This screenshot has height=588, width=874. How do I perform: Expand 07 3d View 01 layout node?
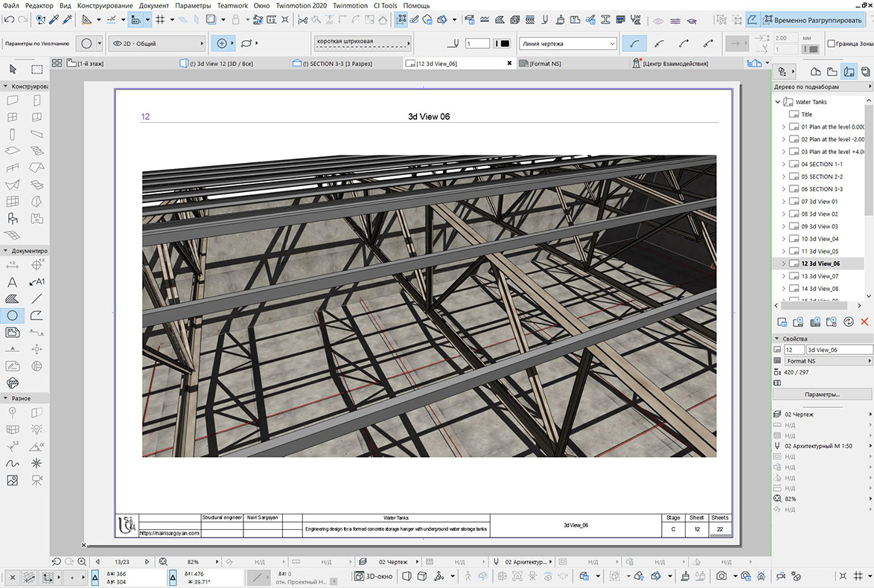(784, 202)
